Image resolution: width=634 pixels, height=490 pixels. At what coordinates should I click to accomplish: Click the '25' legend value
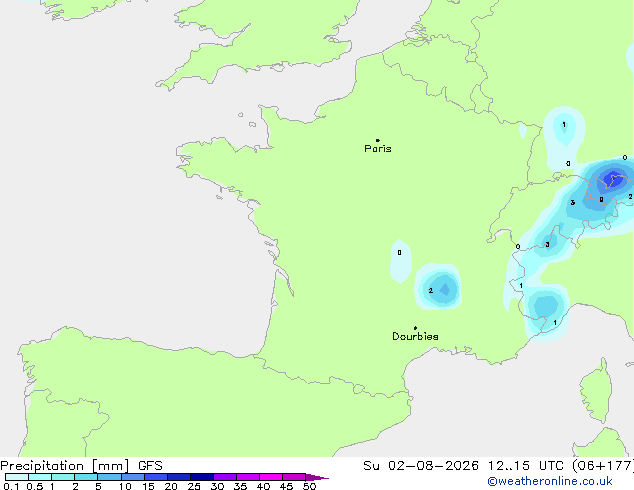click(194, 486)
